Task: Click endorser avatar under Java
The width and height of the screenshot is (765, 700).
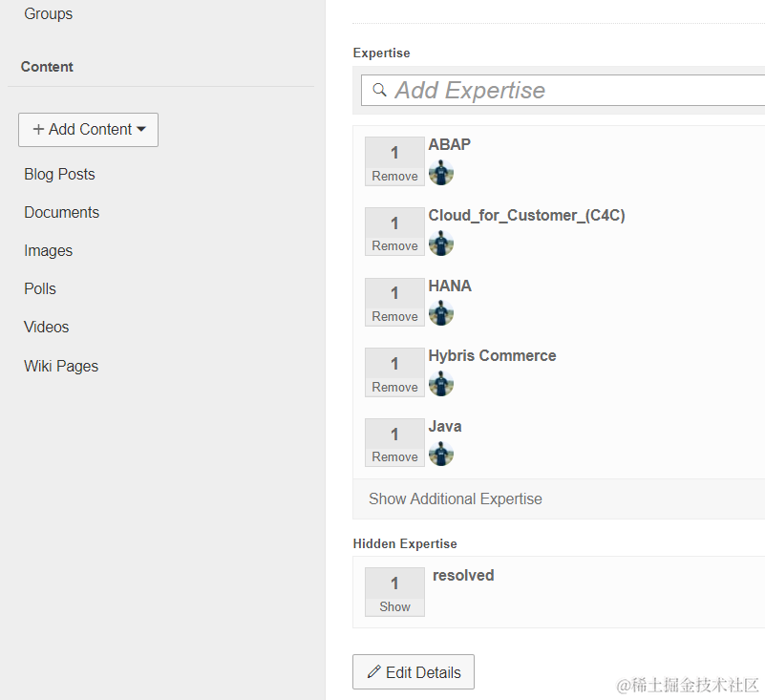Action: pos(441,454)
